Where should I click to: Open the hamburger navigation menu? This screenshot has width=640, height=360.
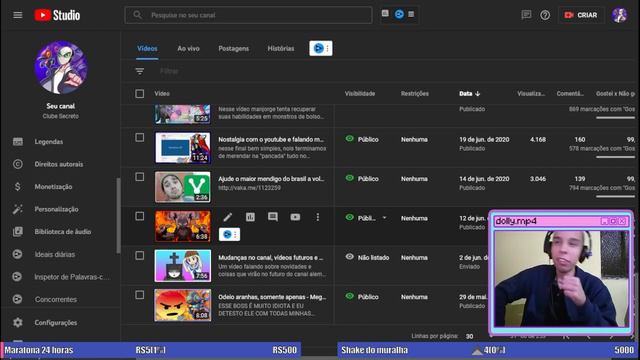[18, 15]
